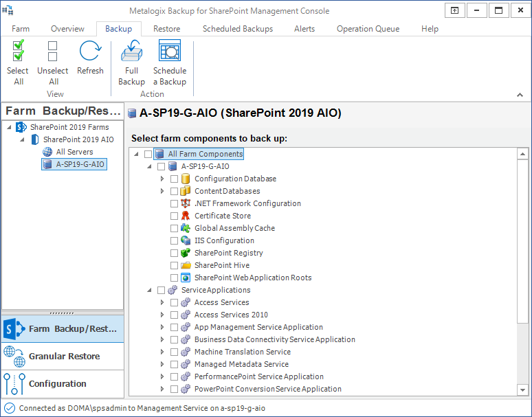Click the SharePoint 2019 Farms icon
This screenshot has width=532, height=417.
pyautogui.click(x=21, y=127)
